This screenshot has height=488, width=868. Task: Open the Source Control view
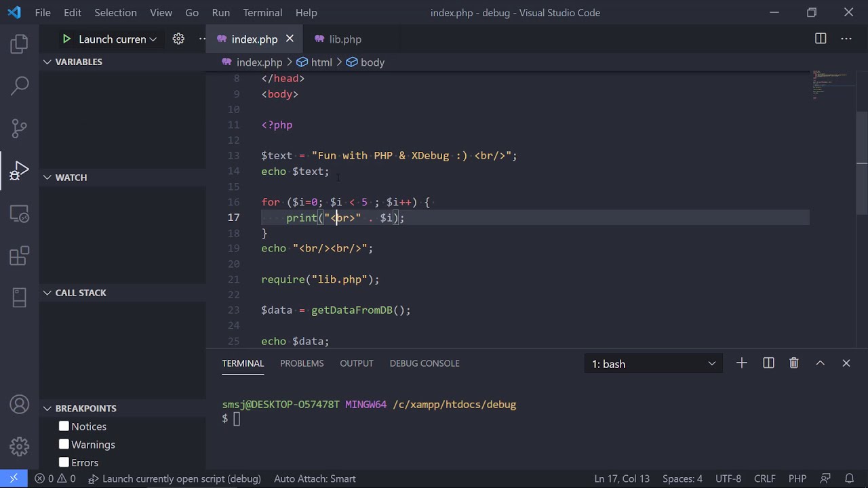coord(20,127)
